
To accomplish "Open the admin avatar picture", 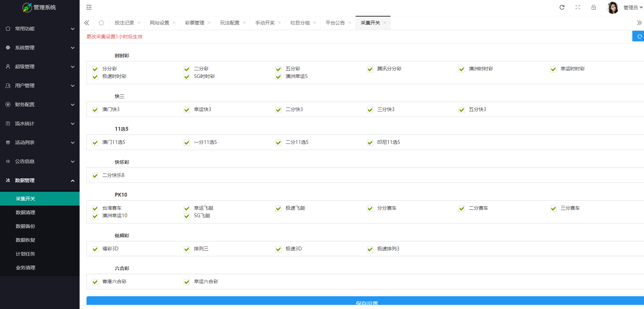I will pos(613,8).
